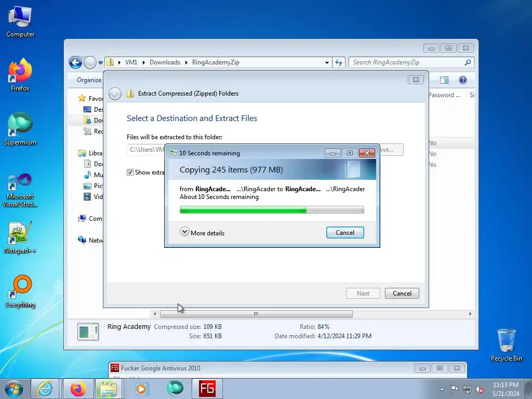Screen dimensions: 532x399
Task: Click the Ring Academy file thumbnail
Action: click(x=88, y=331)
